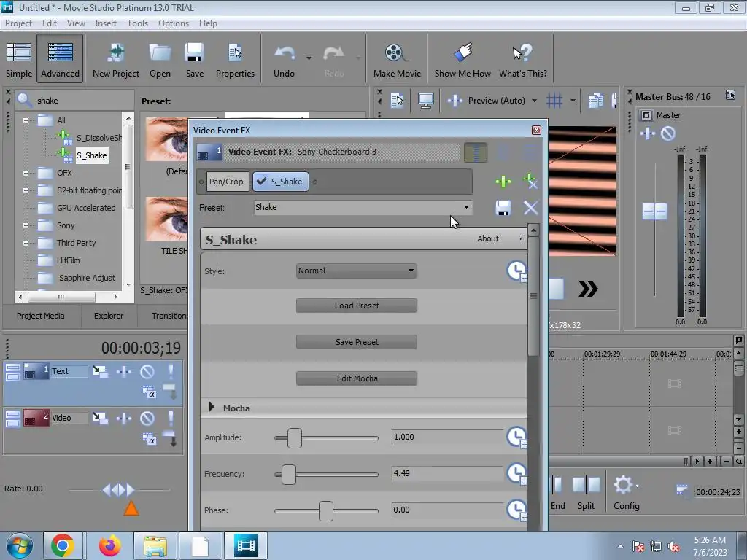This screenshot has width=747, height=560.
Task: Click the Open folder icon
Action: tap(160, 53)
